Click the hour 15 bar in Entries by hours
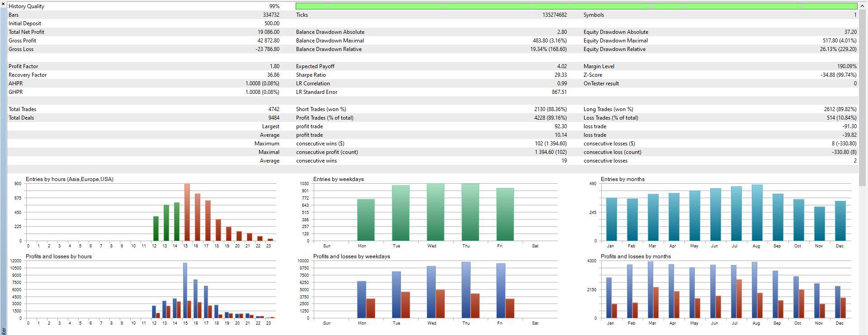Viewport: 868px width, 335px height. 187,212
